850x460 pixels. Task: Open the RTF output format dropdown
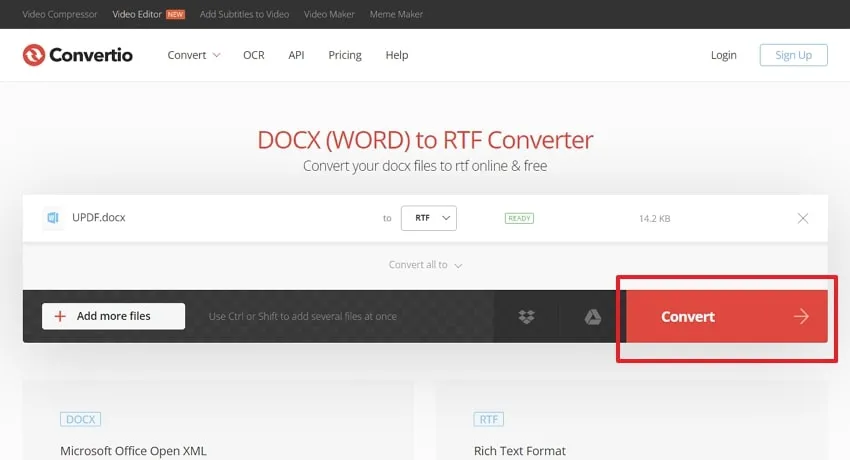click(429, 218)
